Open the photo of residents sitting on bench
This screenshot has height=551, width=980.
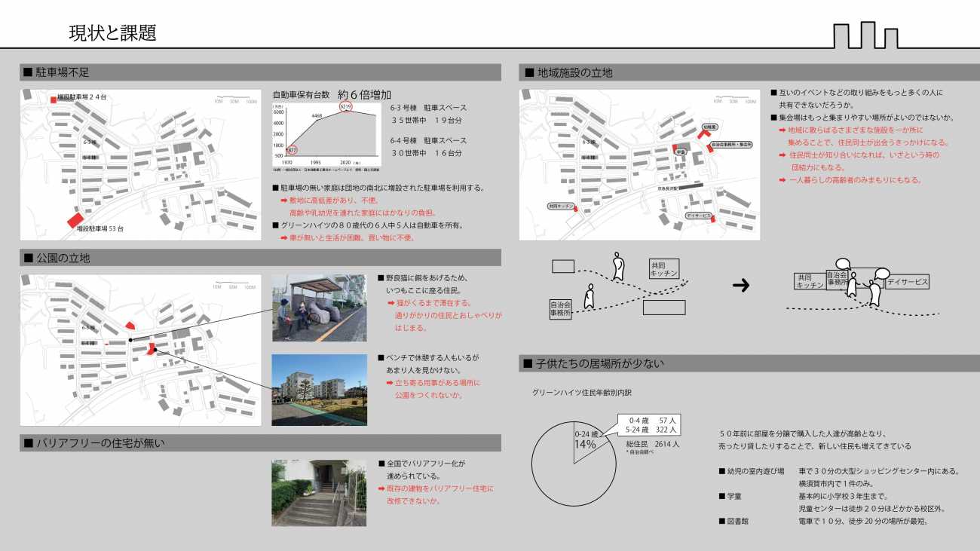[x=319, y=308]
